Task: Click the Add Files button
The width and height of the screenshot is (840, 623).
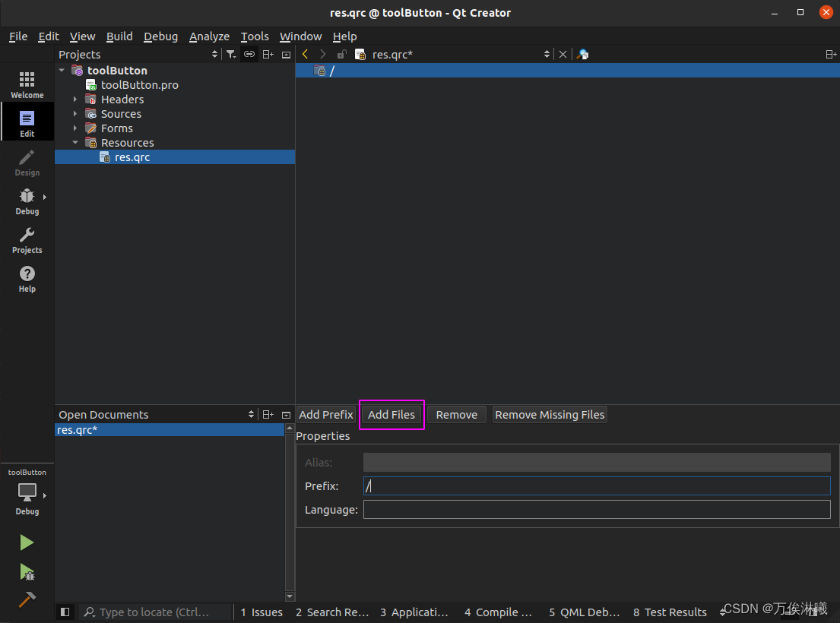Action: (391, 415)
